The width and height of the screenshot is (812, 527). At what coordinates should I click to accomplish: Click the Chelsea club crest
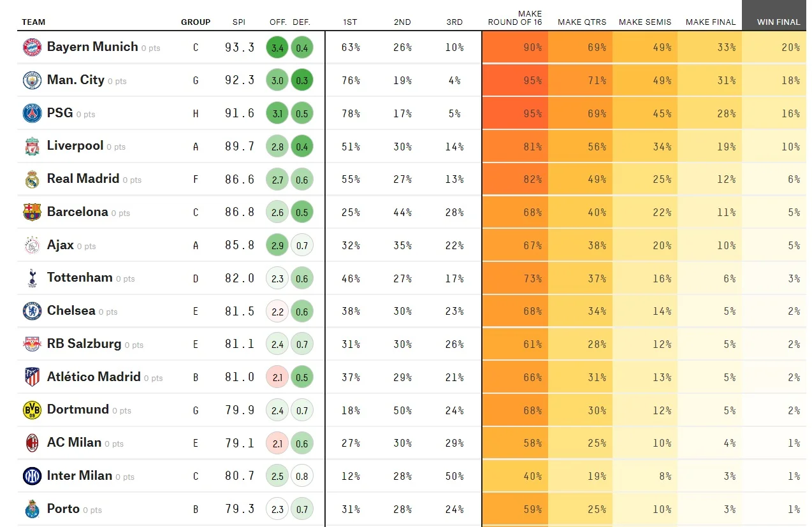pyautogui.click(x=32, y=311)
